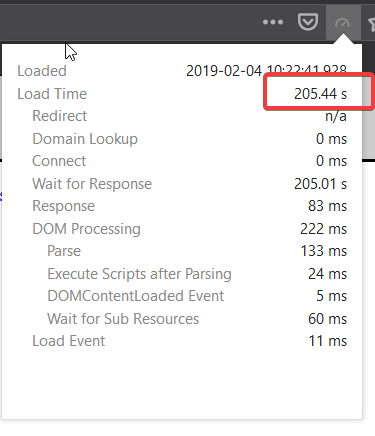Select the 205.44 s load time value
The height and width of the screenshot is (436, 375).
coord(320,94)
